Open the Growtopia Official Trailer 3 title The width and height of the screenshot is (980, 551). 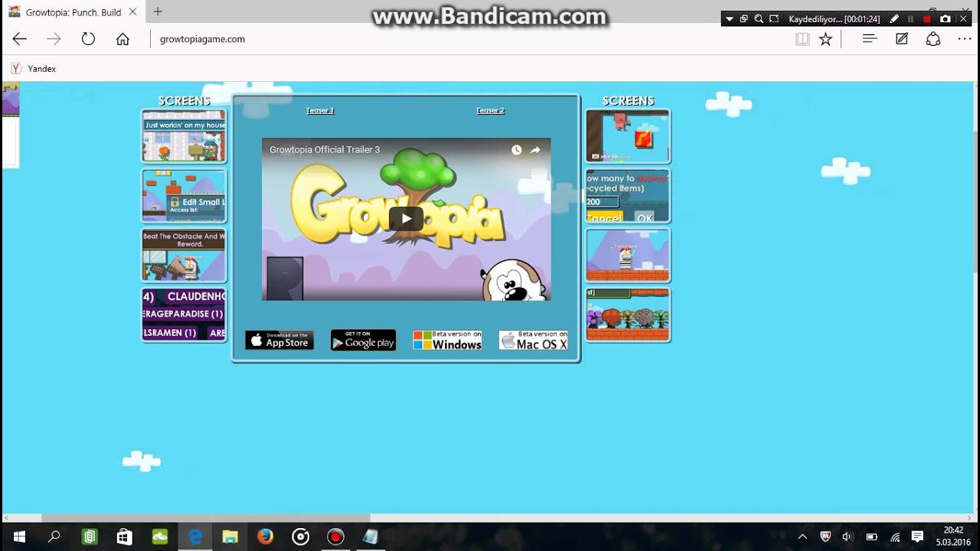pyautogui.click(x=325, y=150)
